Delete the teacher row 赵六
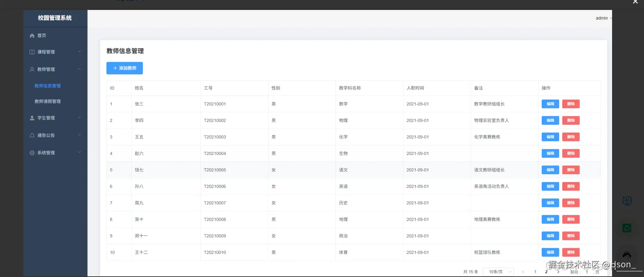 point(571,153)
